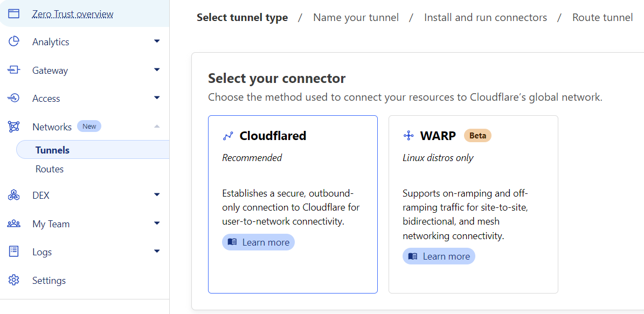
Task: Click the Zero Trust overview window icon
Action: pos(14,14)
